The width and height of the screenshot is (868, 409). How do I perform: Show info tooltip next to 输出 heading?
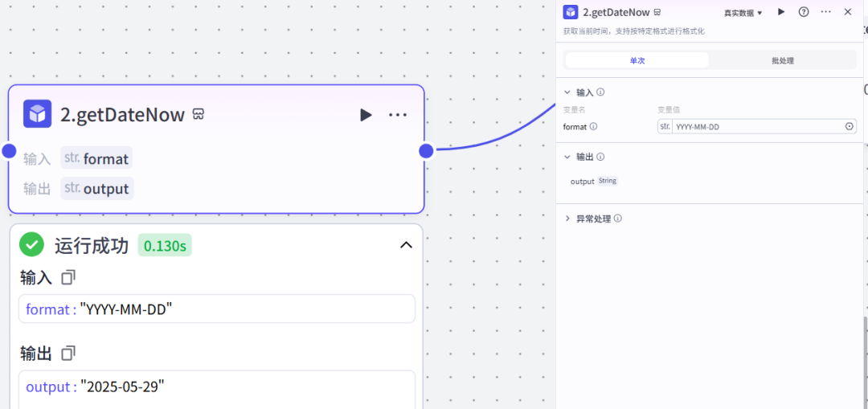(600, 157)
